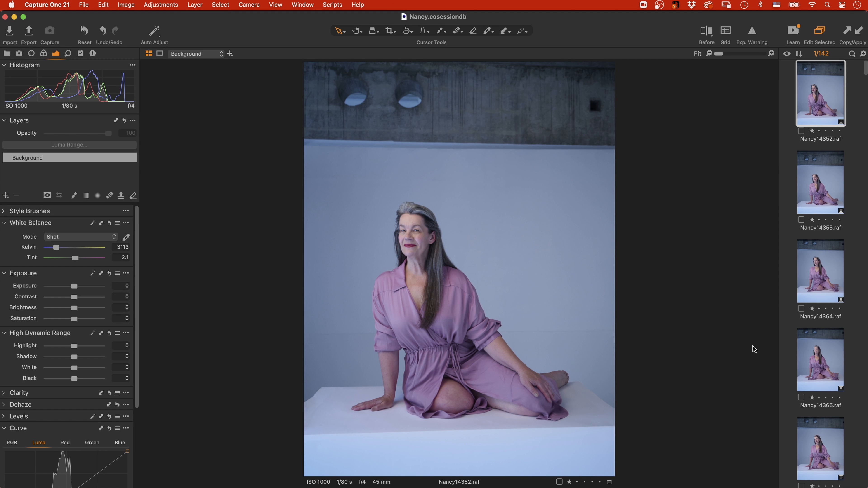Collapse the Layers panel
This screenshot has width=868, height=488.
[x=4, y=120]
